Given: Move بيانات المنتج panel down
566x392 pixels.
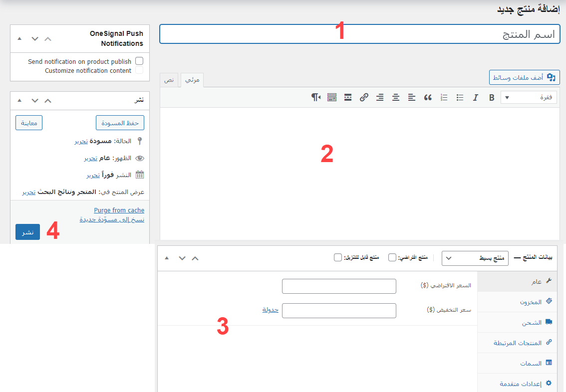Looking at the screenshot, I should click(x=182, y=258).
